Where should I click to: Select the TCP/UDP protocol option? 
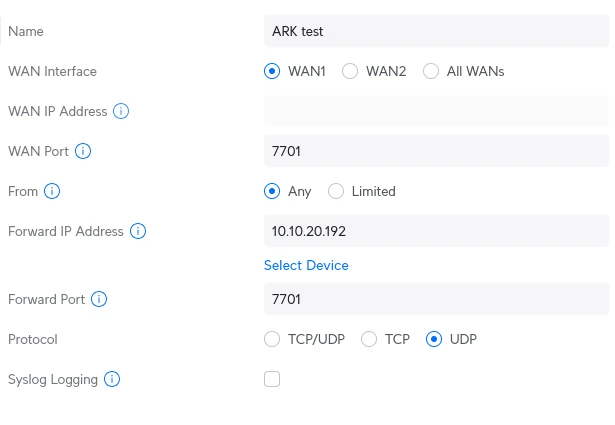pyautogui.click(x=272, y=339)
